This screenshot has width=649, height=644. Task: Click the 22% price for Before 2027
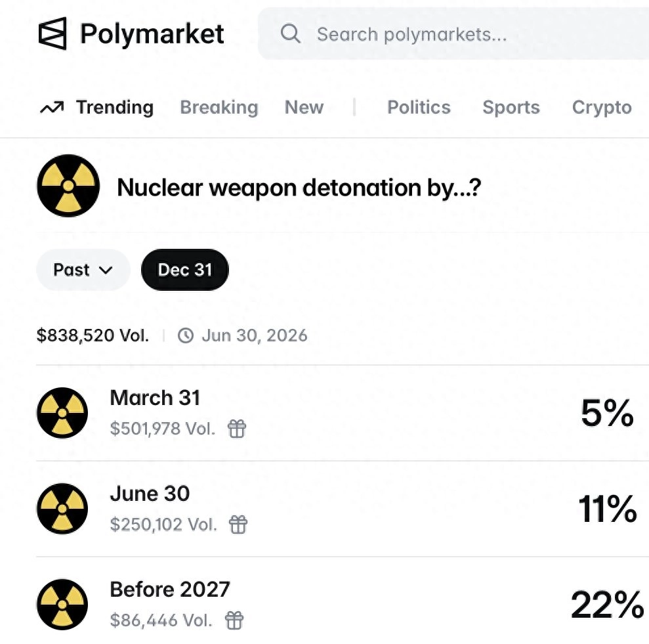coord(608,605)
